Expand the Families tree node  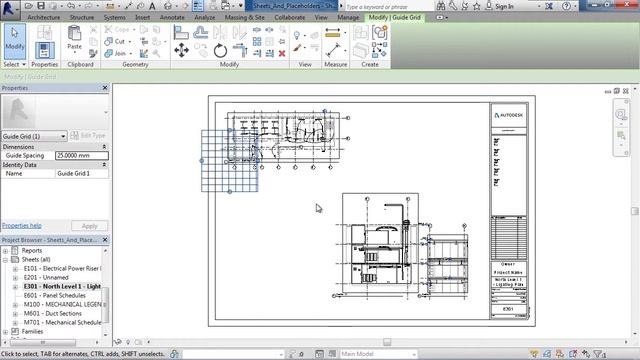click(5, 331)
